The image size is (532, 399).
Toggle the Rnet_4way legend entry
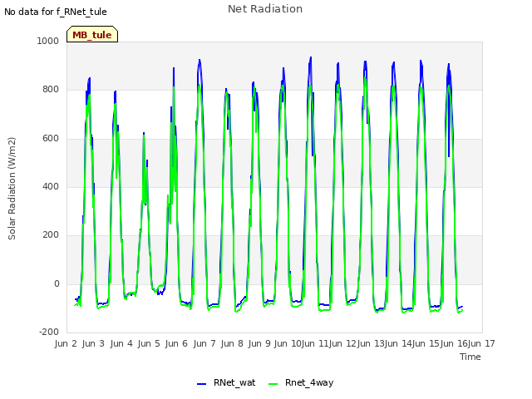[x=301, y=382]
